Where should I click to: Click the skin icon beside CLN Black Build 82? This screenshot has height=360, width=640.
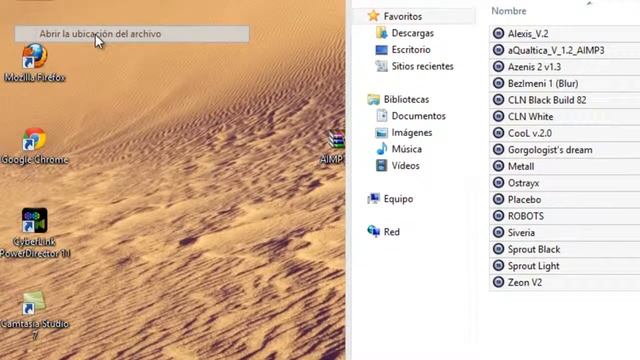[498, 100]
